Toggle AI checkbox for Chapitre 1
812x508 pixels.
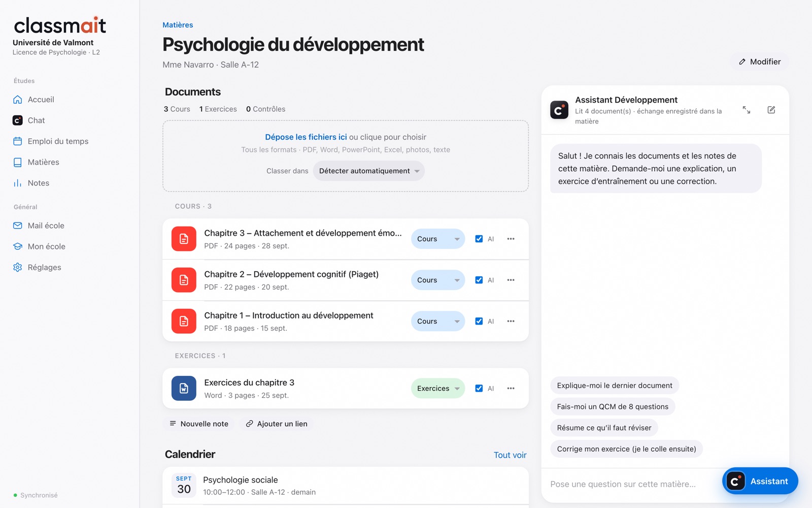coord(479,321)
